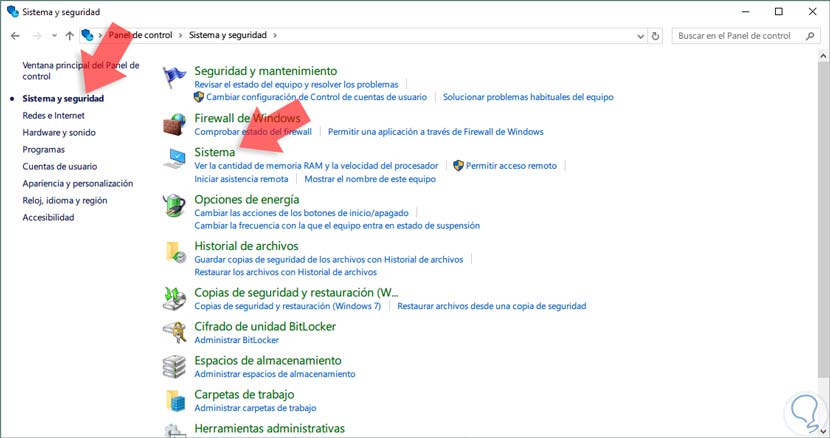
Task: Click Copias de seguridad y restauración (Windows 7) link
Action: pyautogui.click(x=287, y=306)
